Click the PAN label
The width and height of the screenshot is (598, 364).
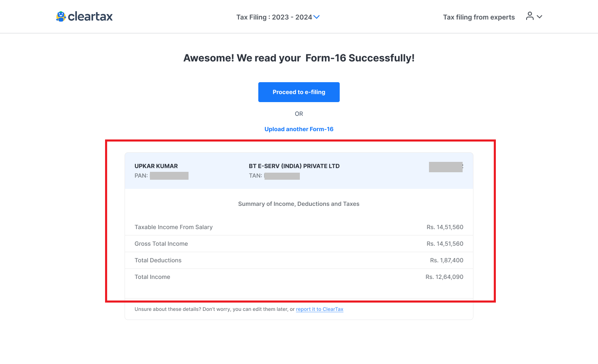141,176
